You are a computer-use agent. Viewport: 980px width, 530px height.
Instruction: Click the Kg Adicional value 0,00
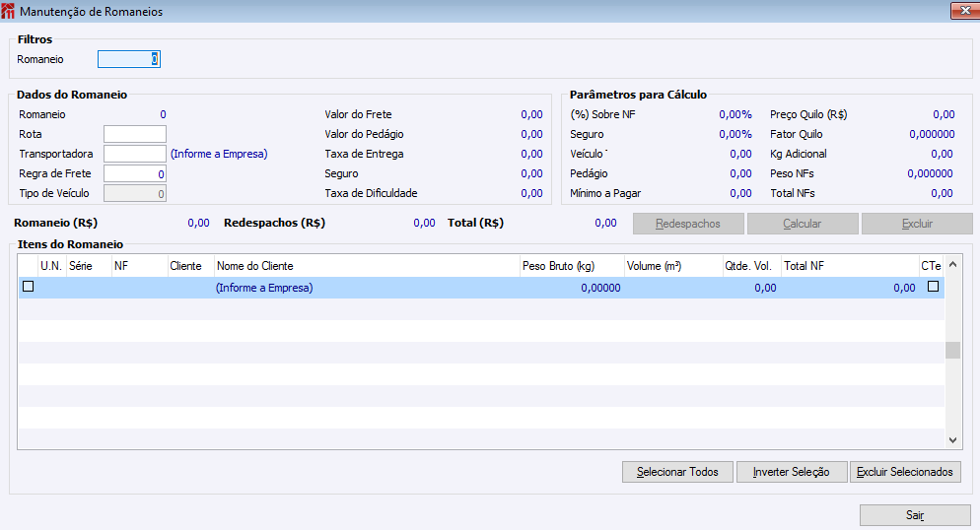tap(942, 154)
